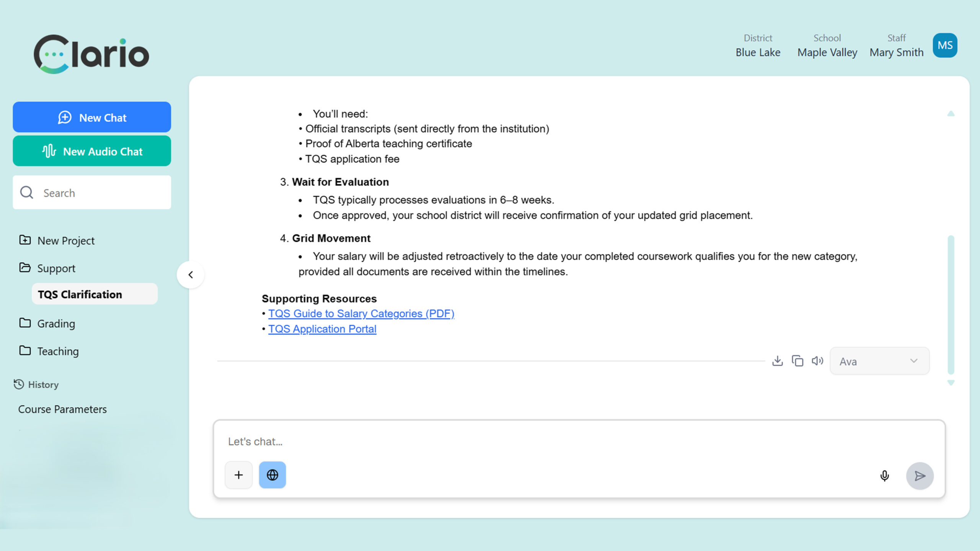The height and width of the screenshot is (551, 980).
Task: Start a New Audio Chat
Action: [92, 151]
